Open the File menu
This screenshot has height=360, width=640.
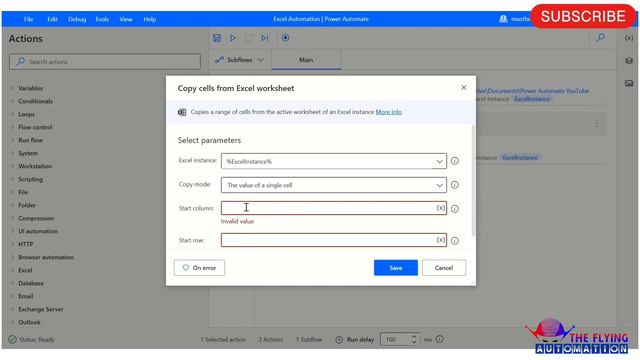pyautogui.click(x=28, y=19)
